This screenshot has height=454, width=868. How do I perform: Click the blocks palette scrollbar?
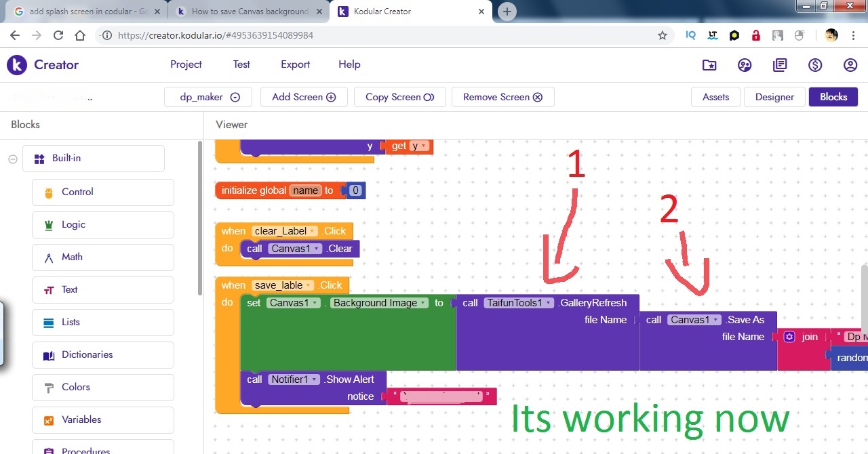199,217
